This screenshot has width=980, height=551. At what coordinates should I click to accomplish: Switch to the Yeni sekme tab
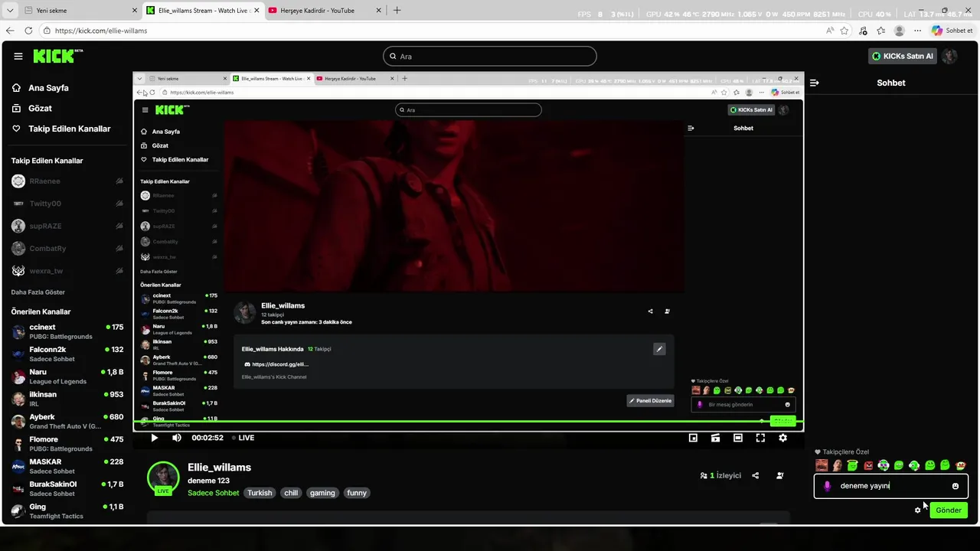point(80,11)
